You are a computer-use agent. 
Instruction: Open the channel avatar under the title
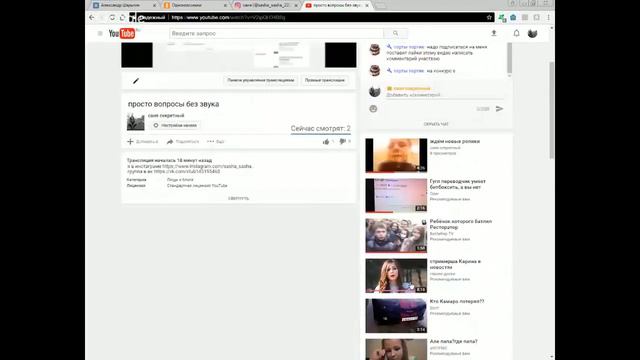[136, 122]
